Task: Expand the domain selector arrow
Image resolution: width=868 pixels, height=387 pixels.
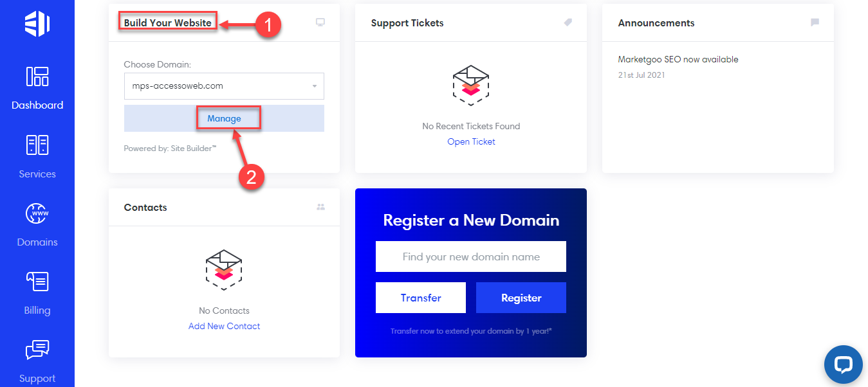Action: [315, 85]
